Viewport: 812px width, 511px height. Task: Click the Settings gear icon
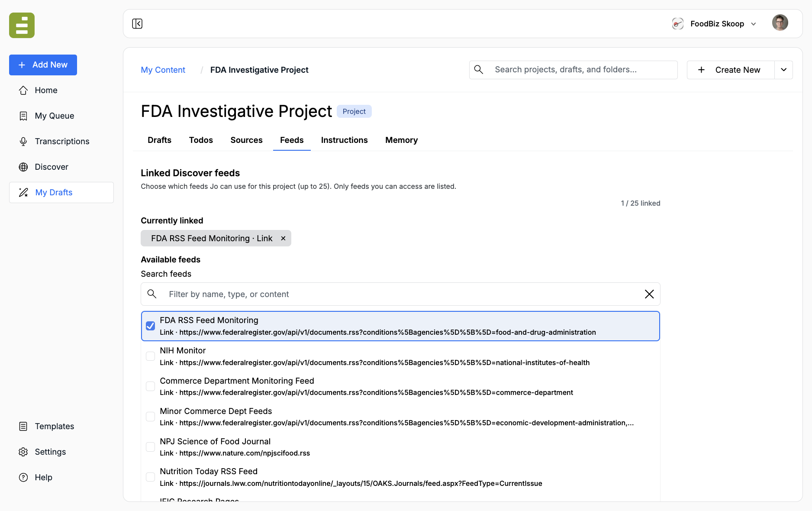click(23, 452)
